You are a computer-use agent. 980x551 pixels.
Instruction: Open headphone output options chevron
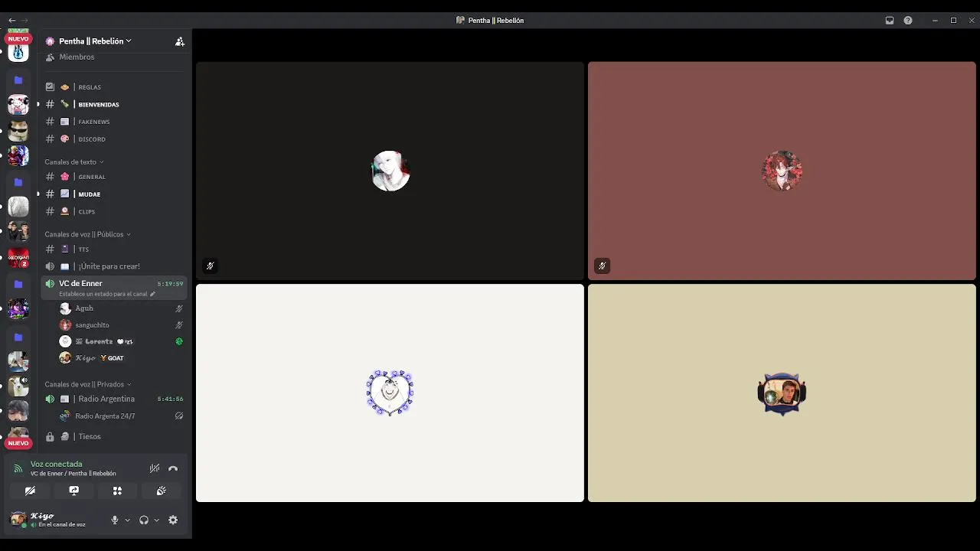(156, 520)
